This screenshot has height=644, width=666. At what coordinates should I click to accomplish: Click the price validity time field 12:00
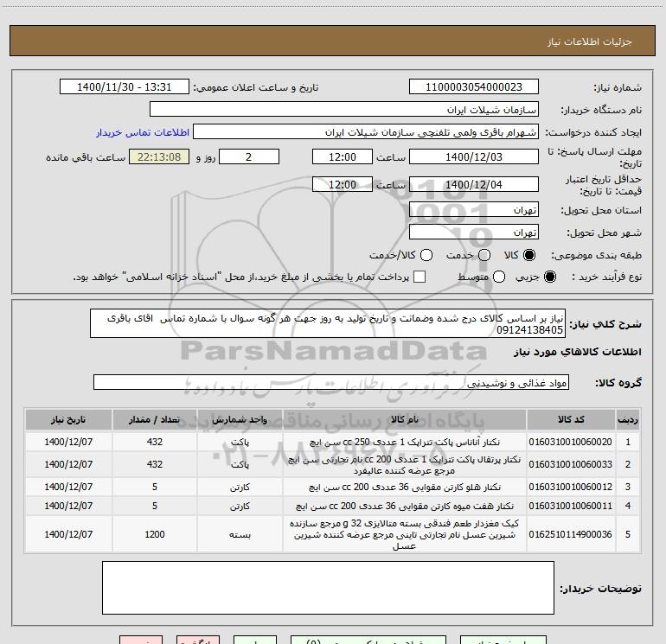pyautogui.click(x=343, y=185)
